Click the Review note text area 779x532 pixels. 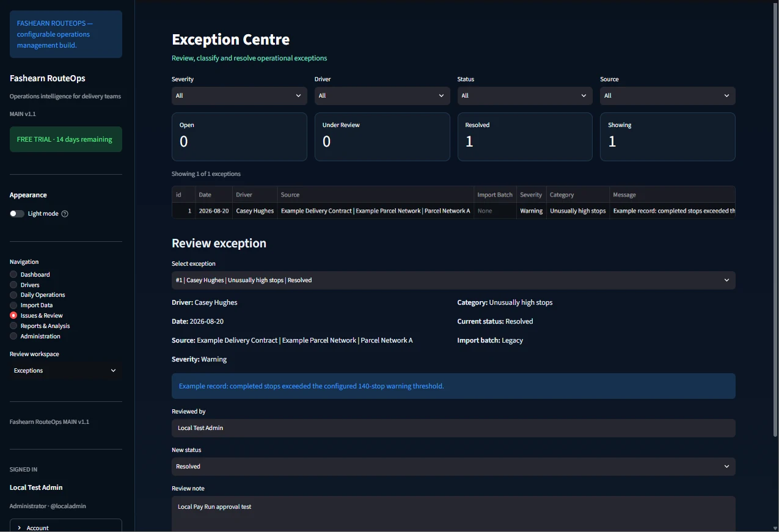tap(453, 514)
